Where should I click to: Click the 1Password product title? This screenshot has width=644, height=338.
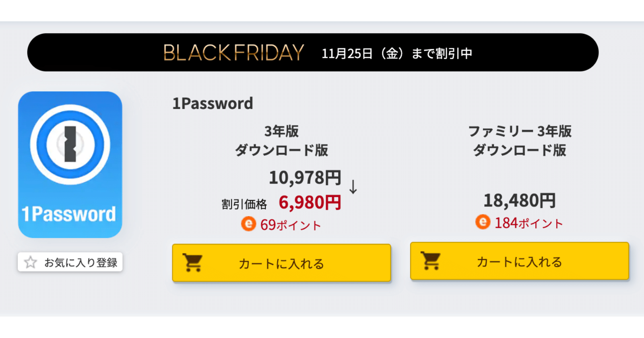[x=213, y=103]
